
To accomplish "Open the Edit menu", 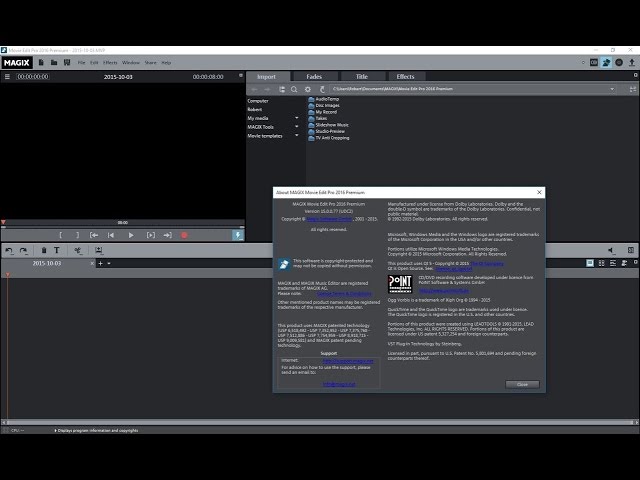I will point(94,63).
